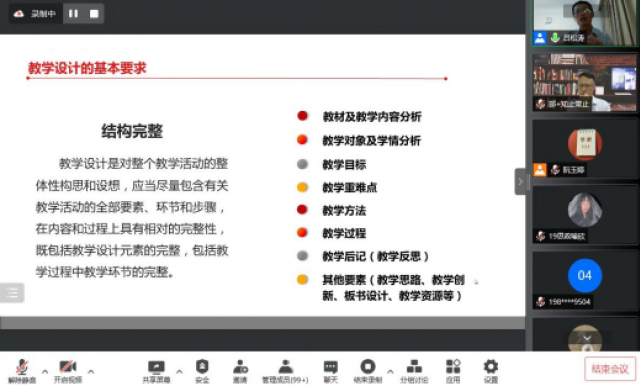Viewport: 640px width, 386px height.
Task: Expand share screen options arrow
Action: [179, 371]
